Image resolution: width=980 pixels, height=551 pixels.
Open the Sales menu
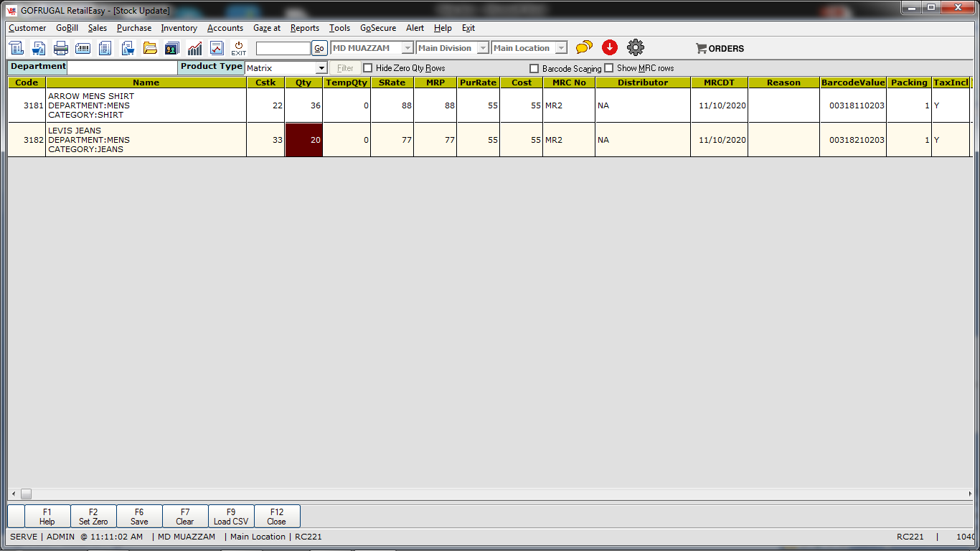pyautogui.click(x=98, y=28)
